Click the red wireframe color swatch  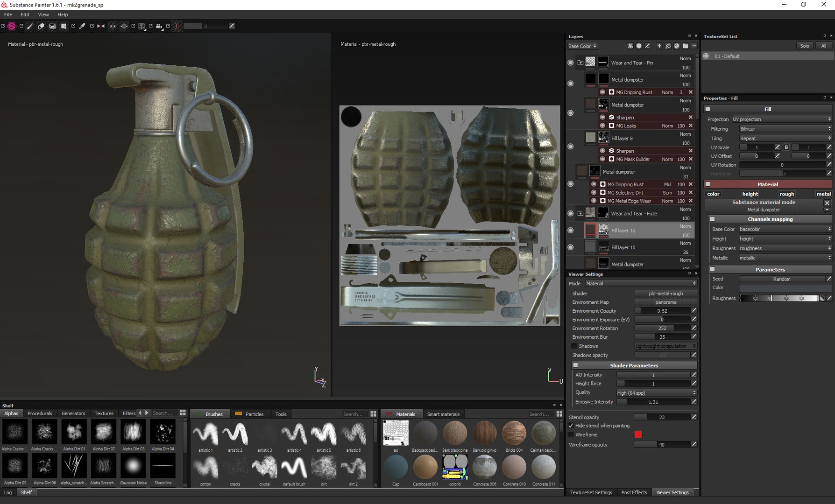coord(638,434)
